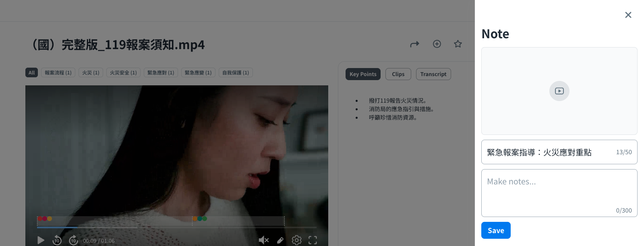Click the add plus circle icon

(x=437, y=44)
